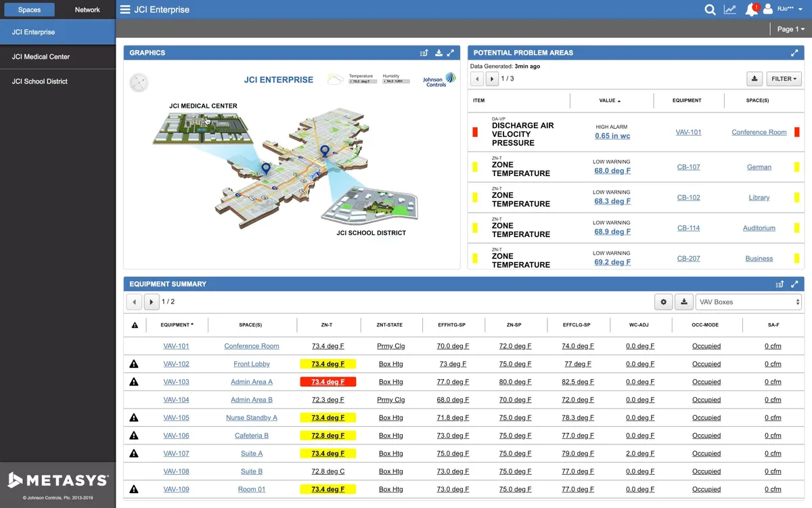Sort problem areas by VALUE column

(610, 100)
